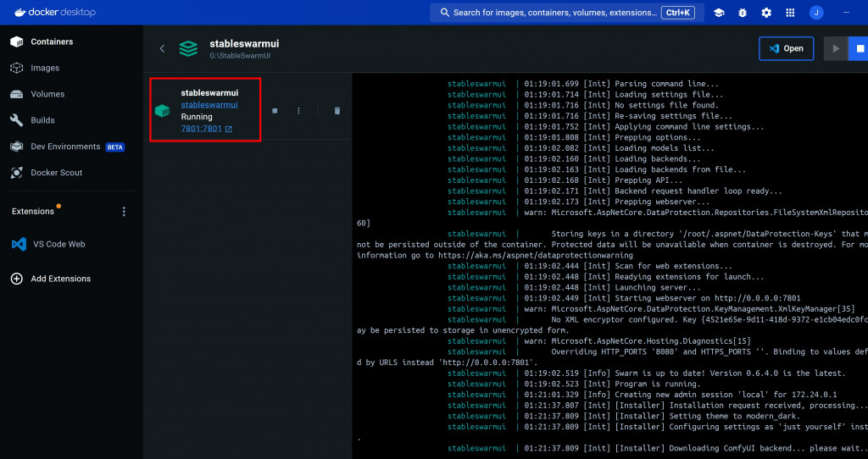
Task: Open the Extensions three-dot menu
Action: tap(124, 211)
